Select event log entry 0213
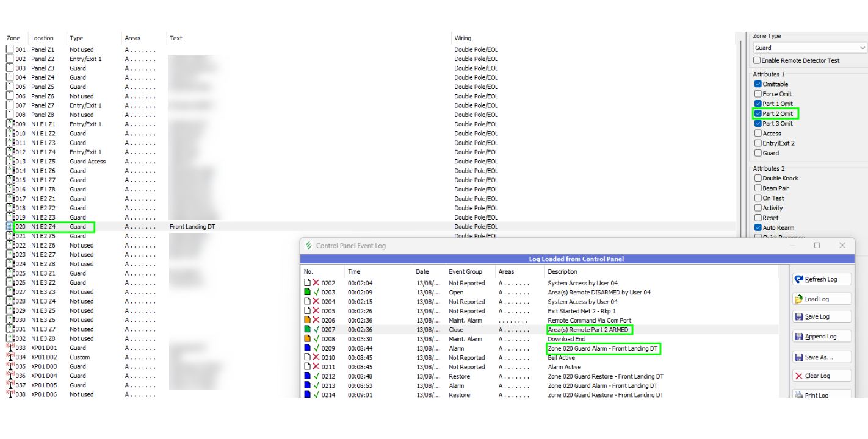Screen dimensions: 868x439 (x=427, y=385)
